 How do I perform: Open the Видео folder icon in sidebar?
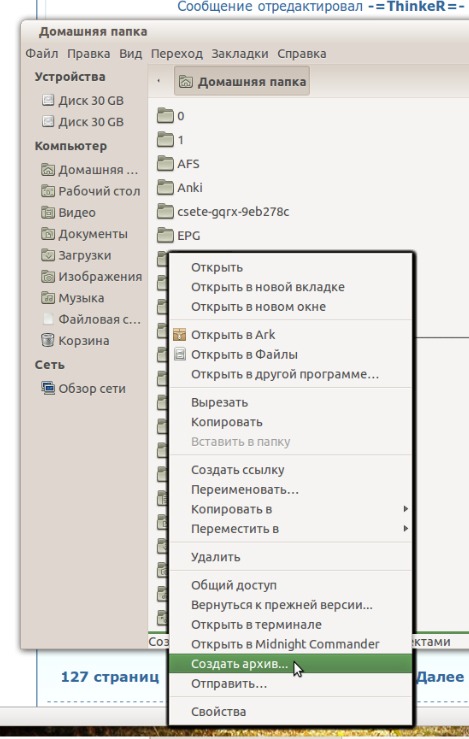(48, 212)
